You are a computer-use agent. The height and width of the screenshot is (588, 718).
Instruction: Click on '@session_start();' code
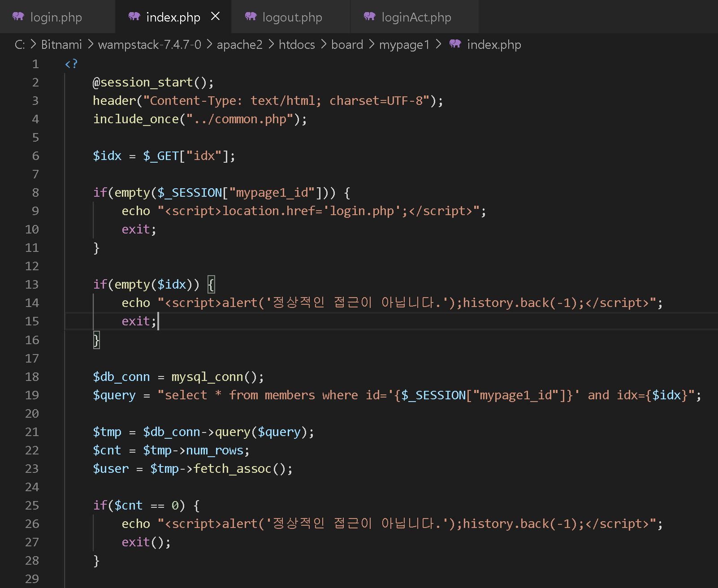[x=153, y=82]
